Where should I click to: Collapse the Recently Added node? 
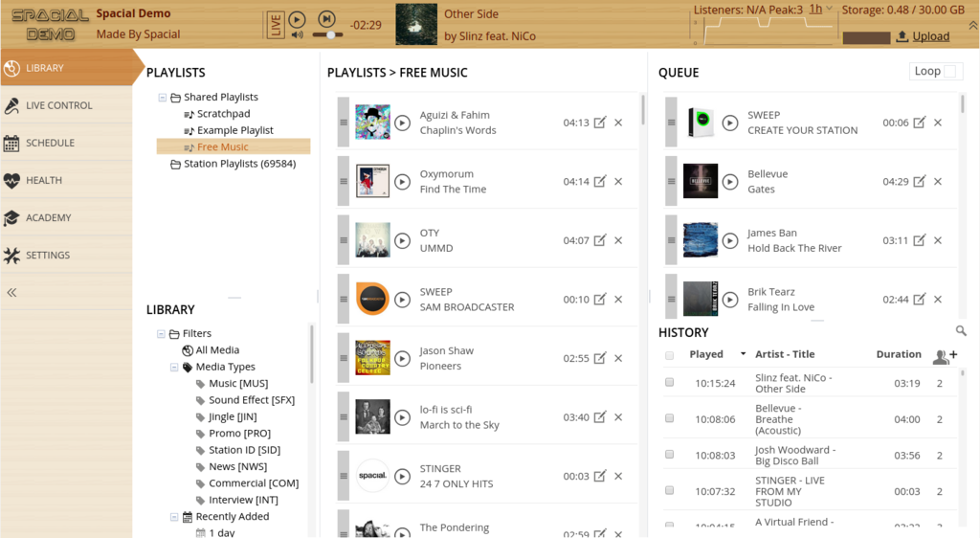[174, 517]
